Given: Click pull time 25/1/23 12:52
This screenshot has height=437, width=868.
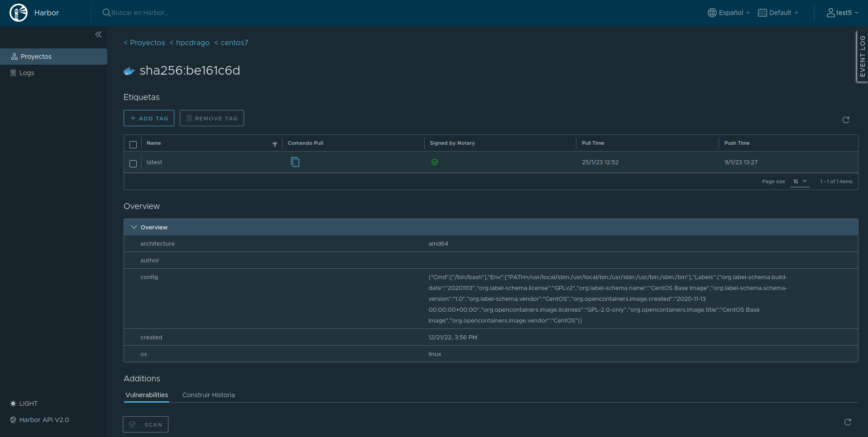Looking at the screenshot, I should tap(600, 162).
